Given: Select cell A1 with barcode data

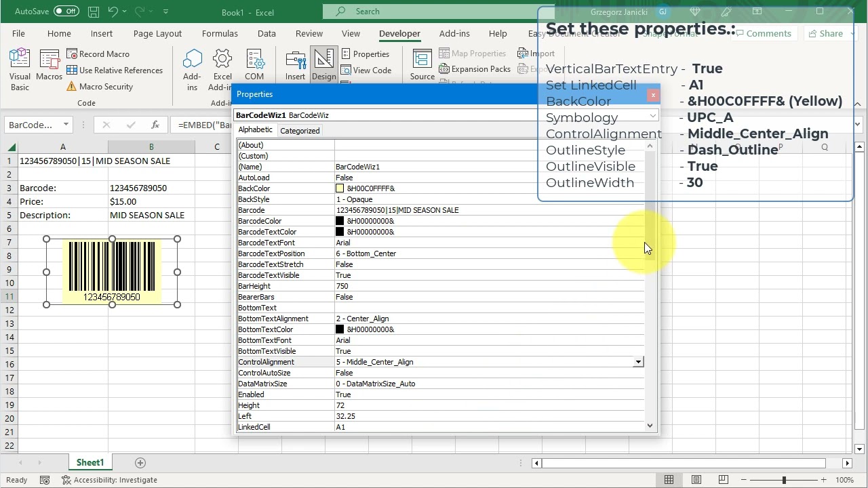Looking at the screenshot, I should [62, 161].
